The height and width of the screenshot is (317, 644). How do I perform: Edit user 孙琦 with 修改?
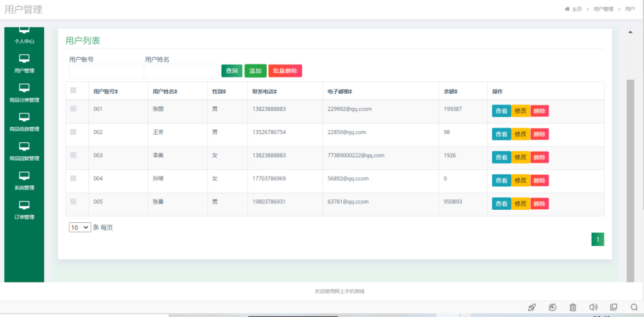tap(521, 181)
